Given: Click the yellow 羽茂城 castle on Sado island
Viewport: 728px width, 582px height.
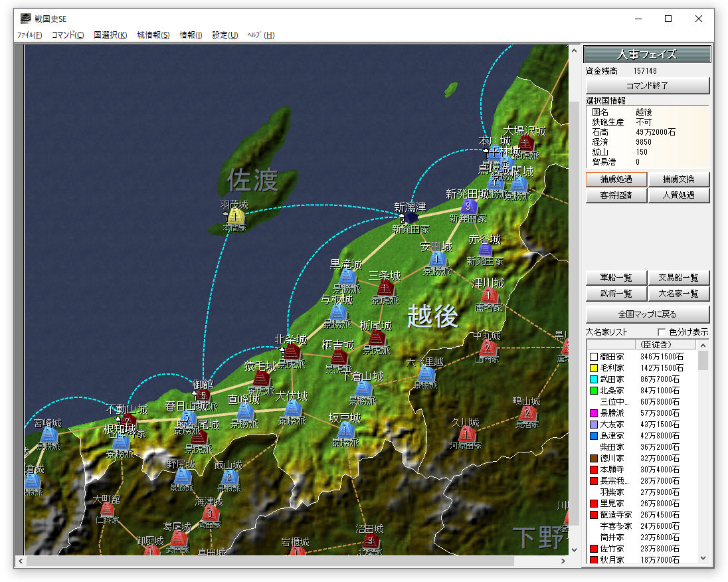Looking at the screenshot, I should pyautogui.click(x=235, y=216).
